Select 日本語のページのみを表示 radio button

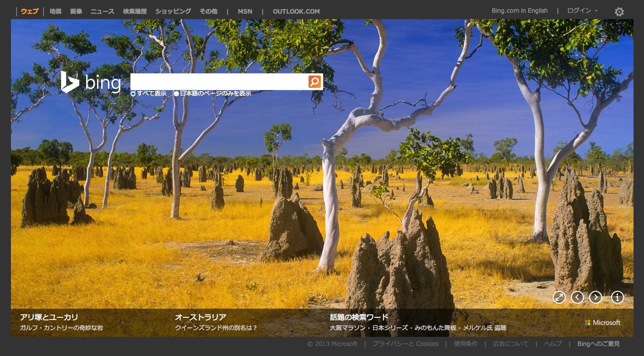(x=176, y=94)
